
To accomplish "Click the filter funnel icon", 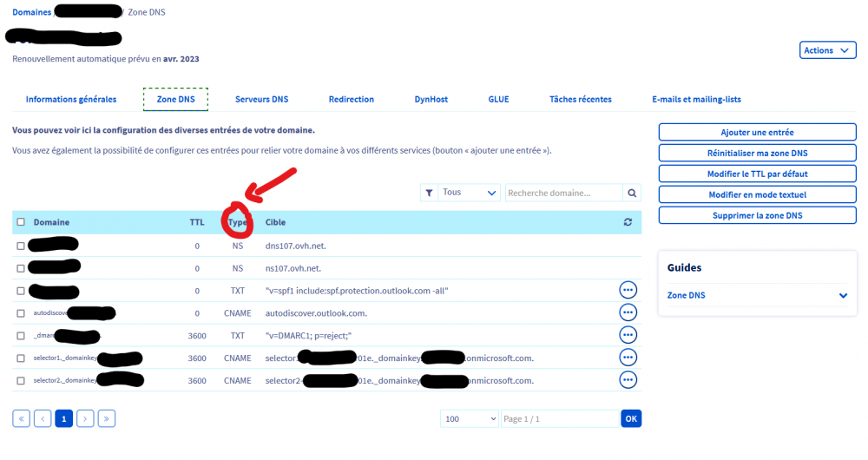I will [x=429, y=193].
